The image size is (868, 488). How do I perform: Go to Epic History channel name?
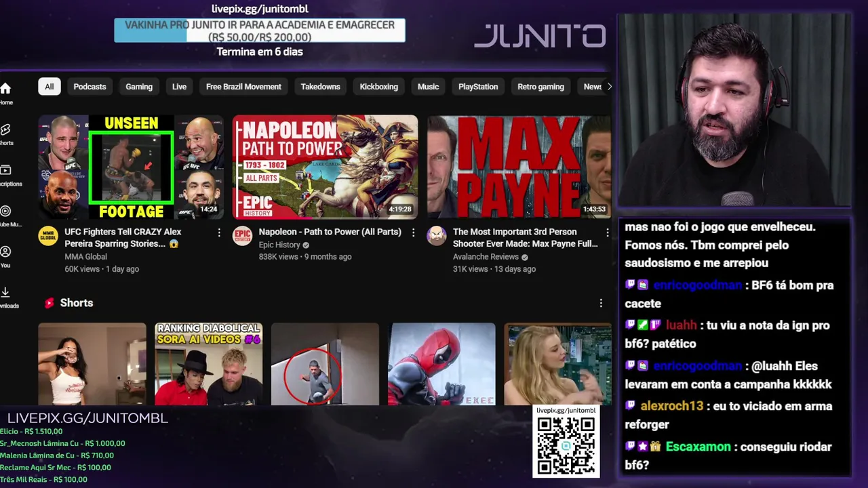[279, 245]
